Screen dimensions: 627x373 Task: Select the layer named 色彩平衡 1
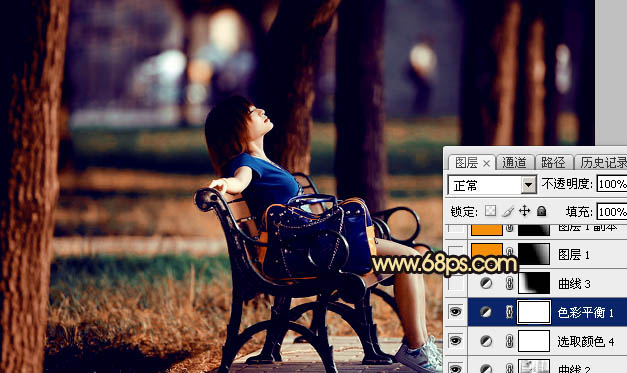pyautogui.click(x=585, y=312)
